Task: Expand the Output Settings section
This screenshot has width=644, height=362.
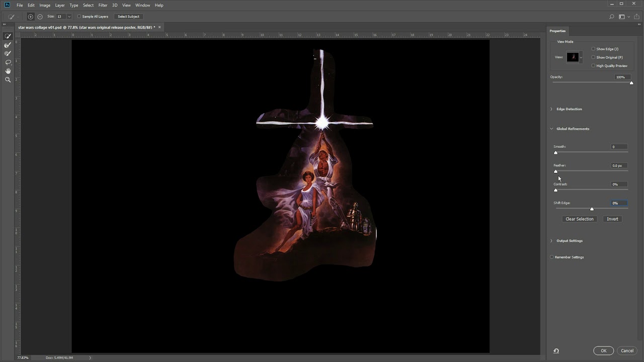Action: tap(551, 241)
